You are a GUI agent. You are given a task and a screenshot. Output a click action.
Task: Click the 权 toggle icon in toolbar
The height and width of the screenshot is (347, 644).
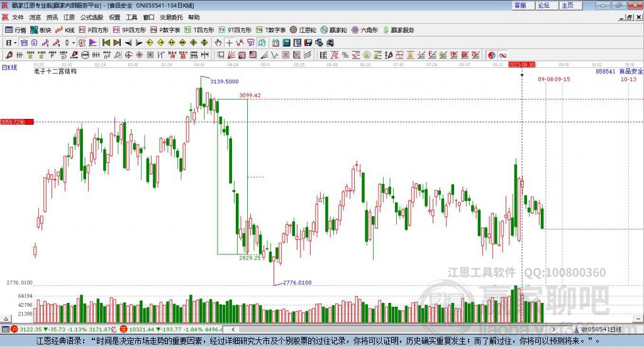pos(82,43)
